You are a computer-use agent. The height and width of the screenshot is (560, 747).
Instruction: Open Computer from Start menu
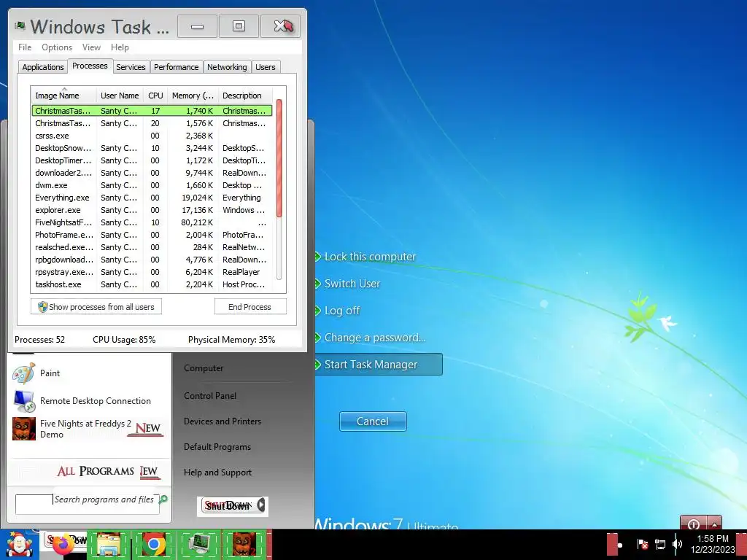point(204,368)
